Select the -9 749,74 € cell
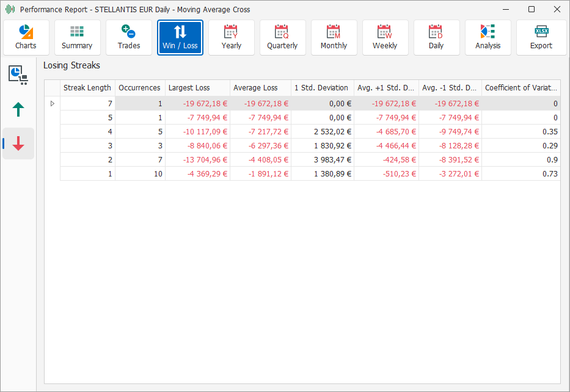570x392 pixels. click(450, 131)
